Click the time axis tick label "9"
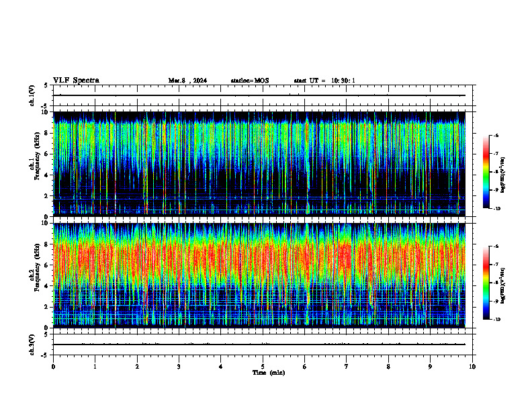532x411 pixels. click(430, 367)
